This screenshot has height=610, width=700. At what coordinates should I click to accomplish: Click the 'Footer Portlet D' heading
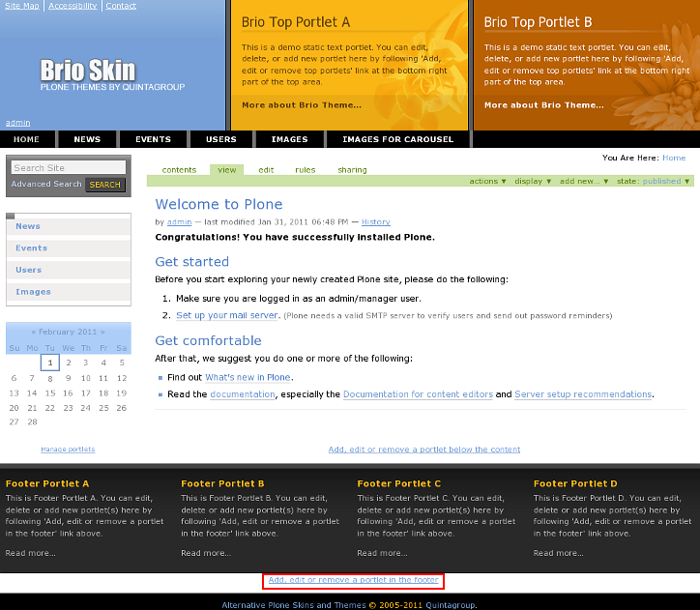[x=575, y=483]
